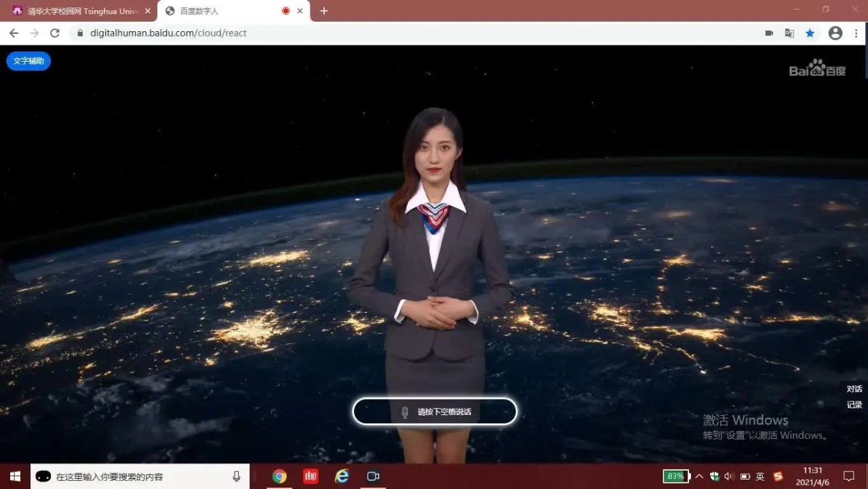Open the Chrome three-dot menu
Viewport: 868px width, 489px height.
click(856, 33)
